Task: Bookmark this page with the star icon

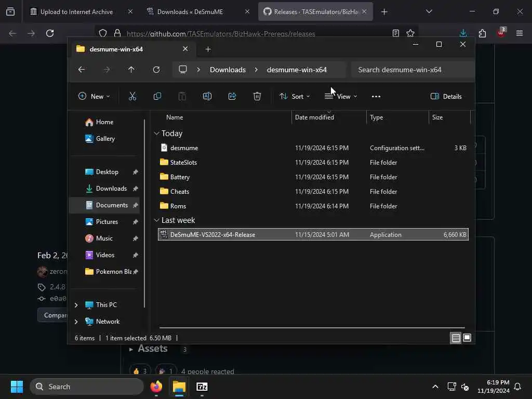Action: pos(410,33)
